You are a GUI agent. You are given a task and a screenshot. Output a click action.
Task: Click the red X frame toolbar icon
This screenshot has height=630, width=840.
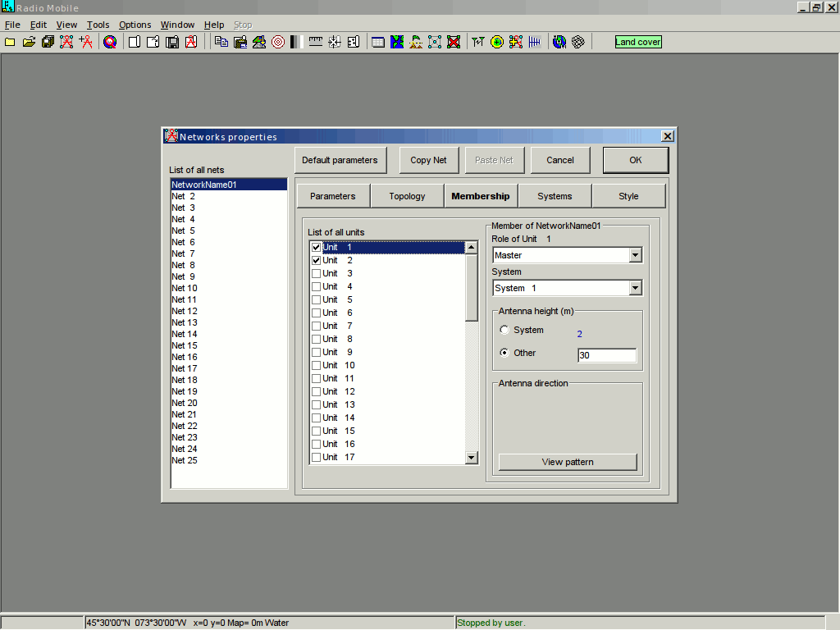click(x=454, y=42)
